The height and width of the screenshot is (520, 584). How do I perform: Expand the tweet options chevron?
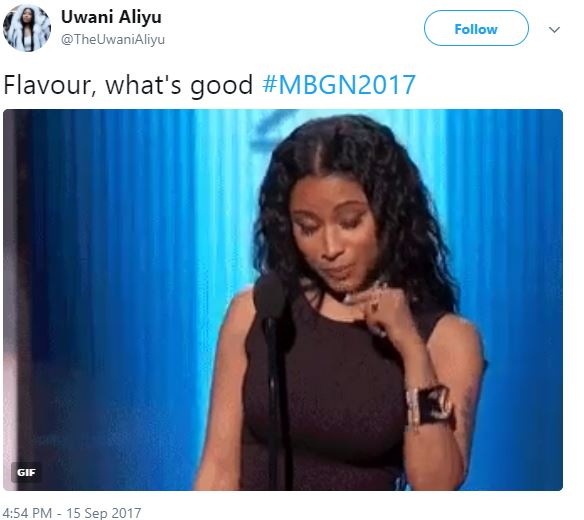554,29
